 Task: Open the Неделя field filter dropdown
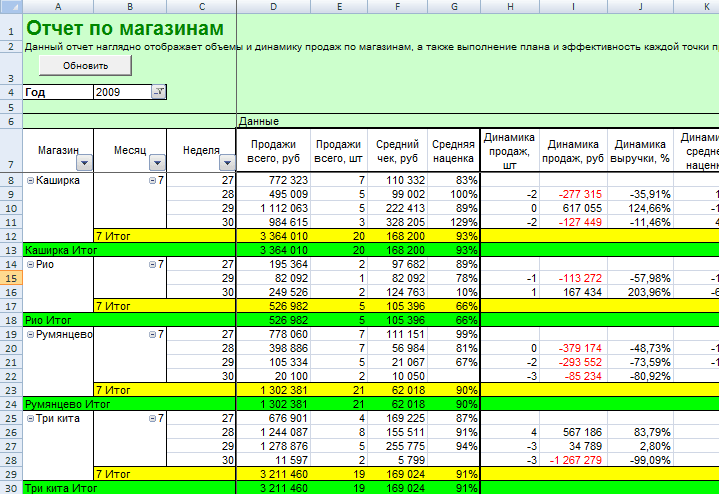click(226, 162)
